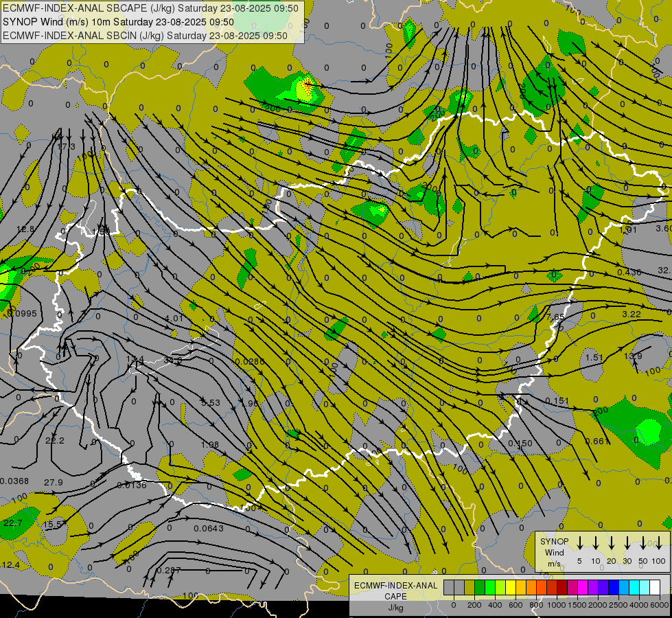Click the 1.51 value on the map
Image resolution: width=672 pixels, height=618 pixels.
pyautogui.click(x=594, y=357)
